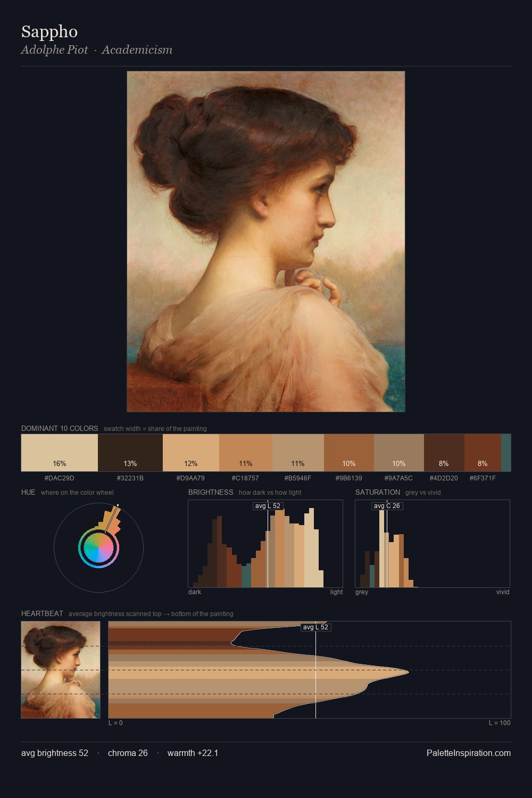Click the 'grey vs vivid' caption

tap(423, 493)
